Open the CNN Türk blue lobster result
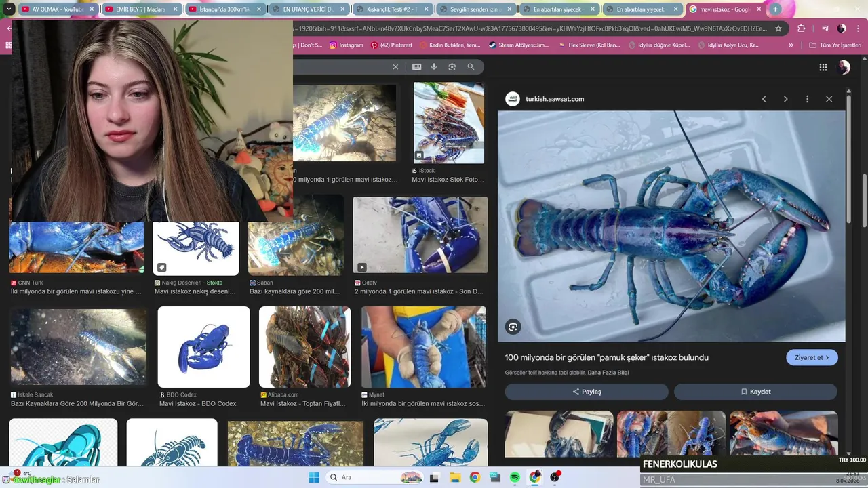The width and height of the screenshot is (868, 488). pos(76,246)
